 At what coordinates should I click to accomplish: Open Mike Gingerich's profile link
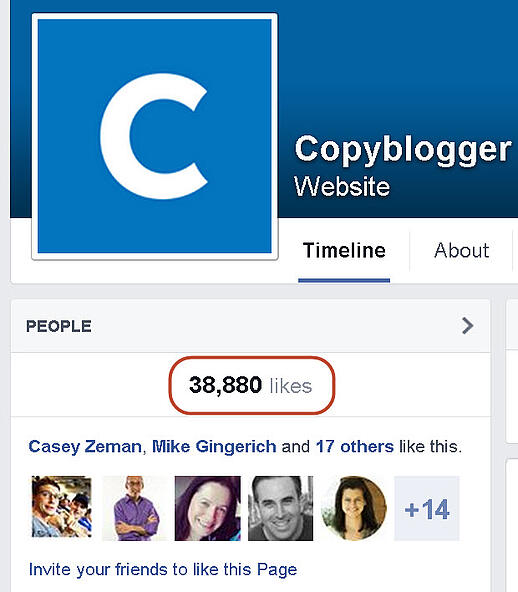[x=214, y=447]
